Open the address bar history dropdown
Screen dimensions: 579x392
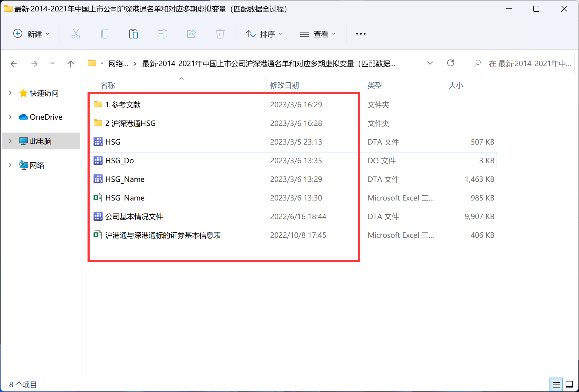click(x=430, y=63)
